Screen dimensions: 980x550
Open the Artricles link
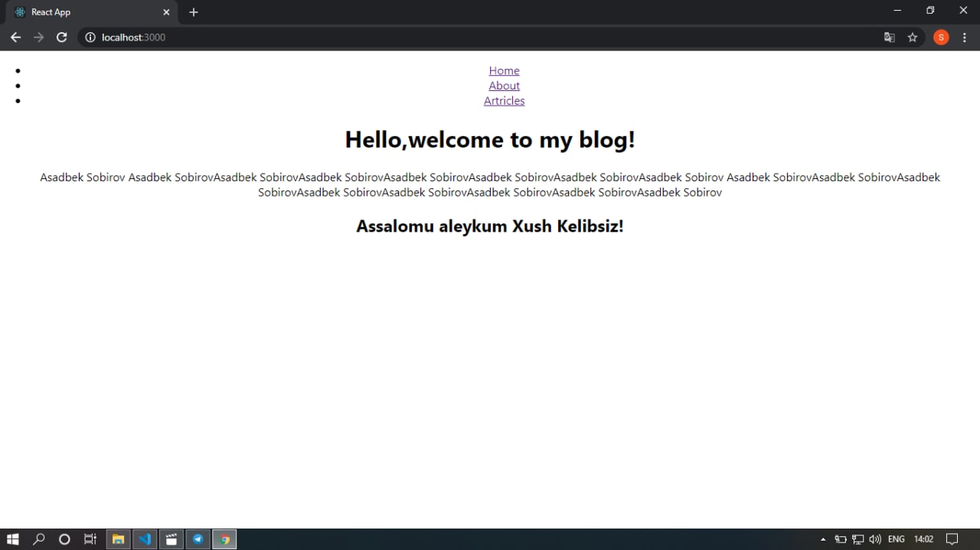click(x=505, y=100)
